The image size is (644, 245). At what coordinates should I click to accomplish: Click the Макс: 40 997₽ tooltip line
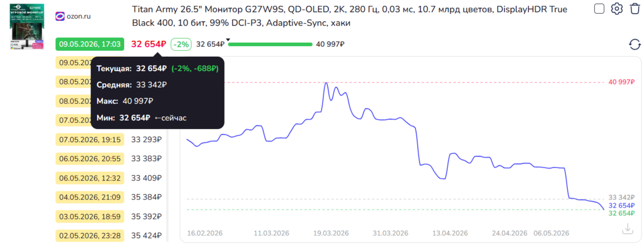(x=125, y=101)
